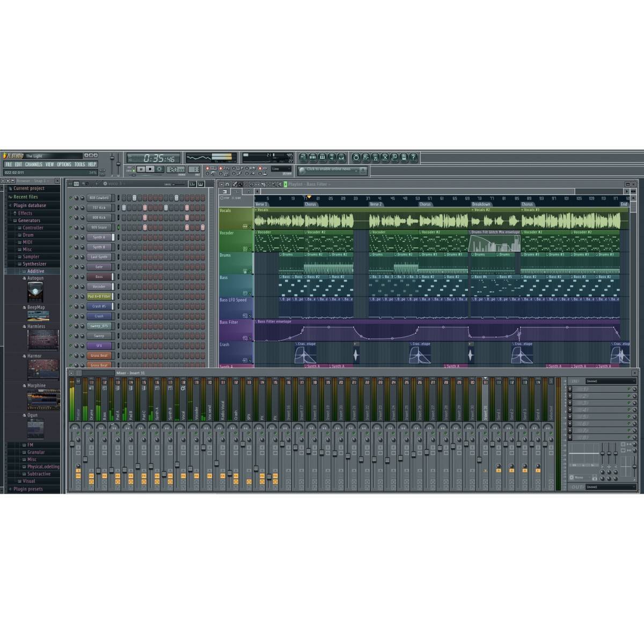Click the graph editor icon in step sequencer
Screen dimensions: 644x644
(x=192, y=184)
